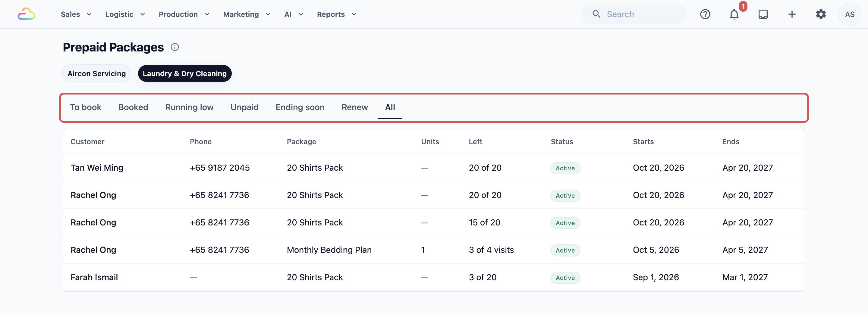Expand the Logistic dropdown menu
868x313 pixels.
(x=125, y=14)
